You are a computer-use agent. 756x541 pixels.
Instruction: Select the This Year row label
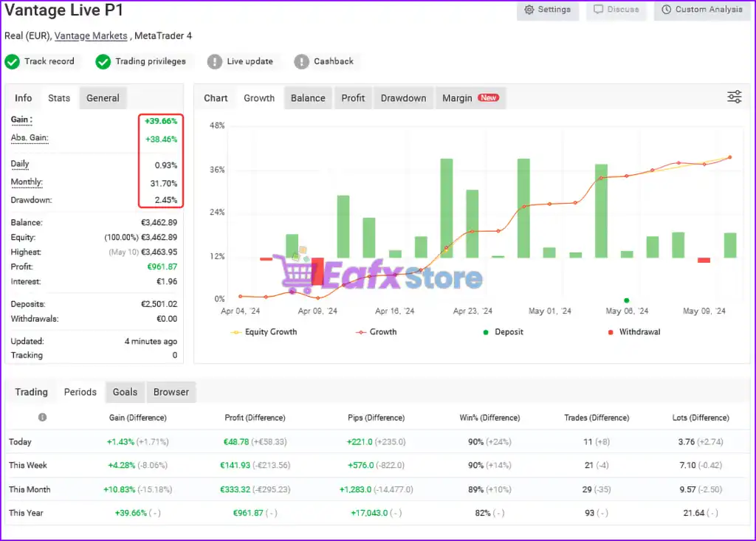[x=26, y=513]
